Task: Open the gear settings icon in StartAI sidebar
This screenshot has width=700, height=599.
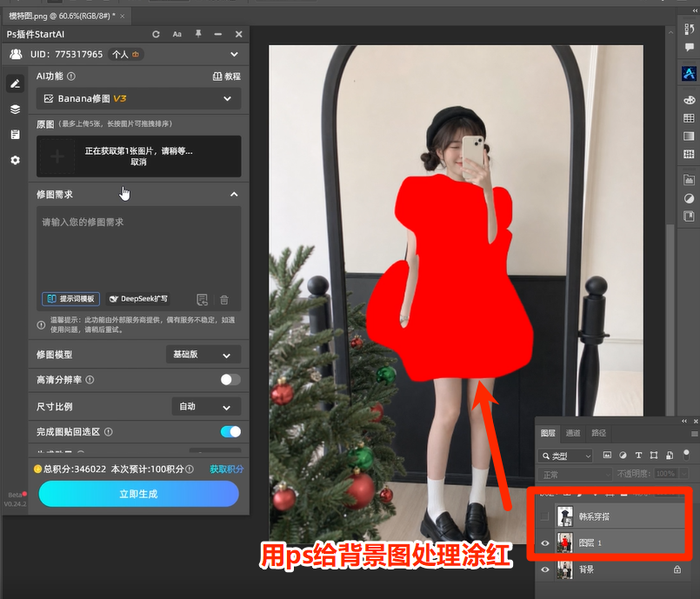Action: click(15, 160)
